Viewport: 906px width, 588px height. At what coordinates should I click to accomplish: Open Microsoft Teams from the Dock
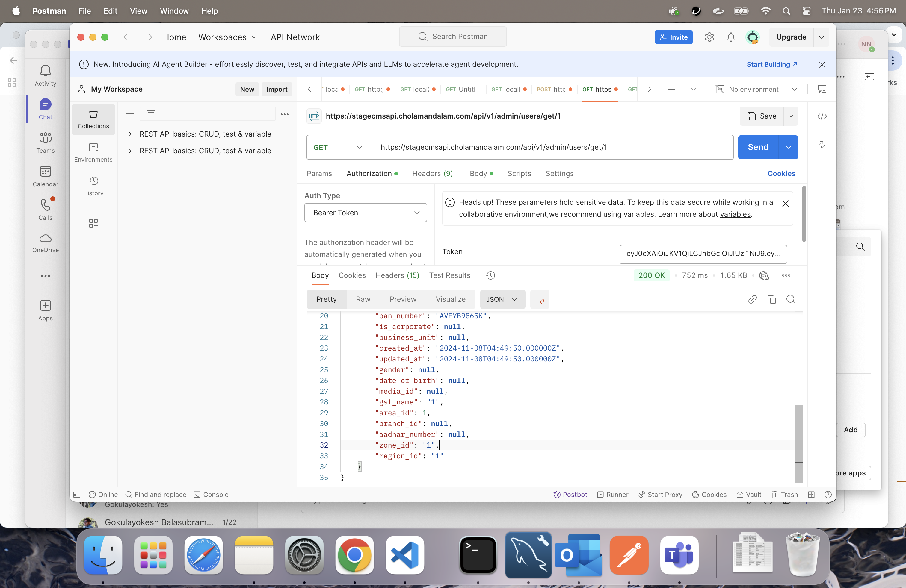[x=679, y=555]
